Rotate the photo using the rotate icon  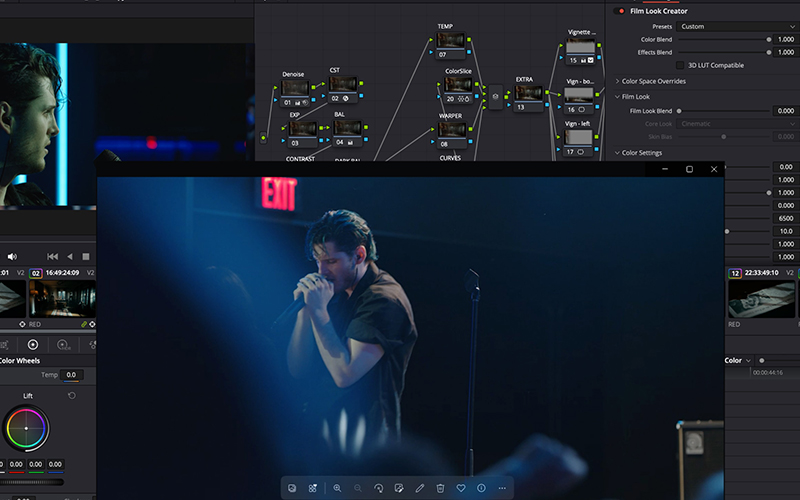378,488
